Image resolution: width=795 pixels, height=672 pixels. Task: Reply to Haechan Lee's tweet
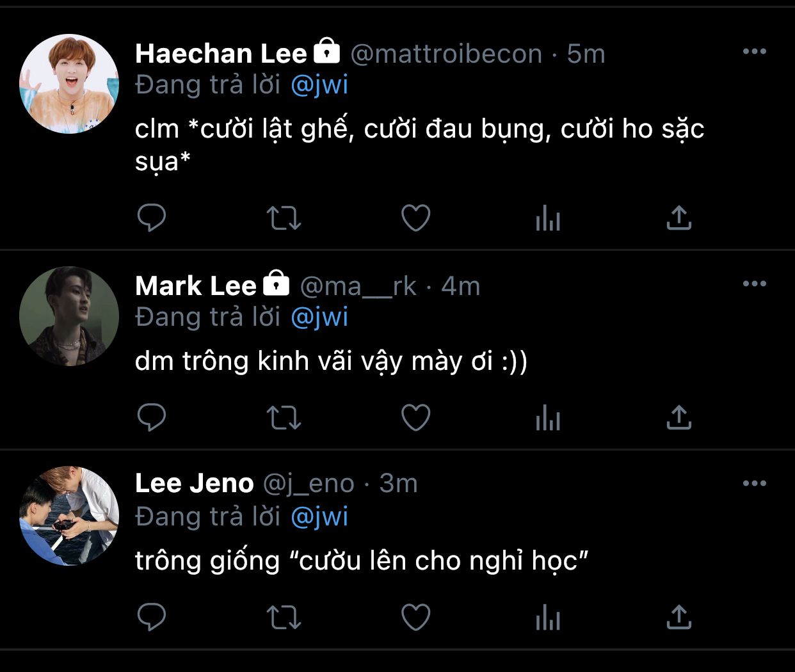[152, 218]
